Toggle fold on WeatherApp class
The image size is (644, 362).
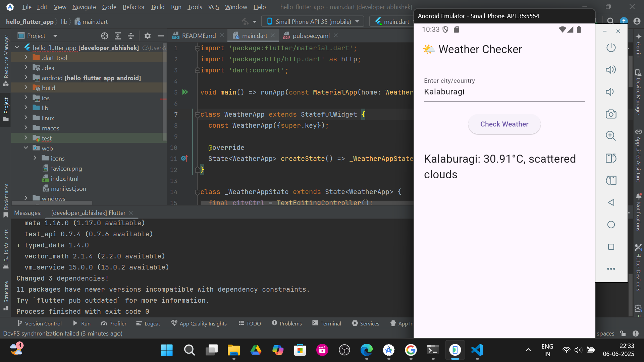[198, 115]
